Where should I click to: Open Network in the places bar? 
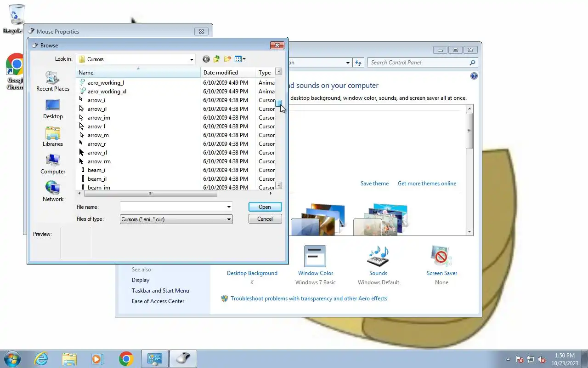[x=53, y=192]
